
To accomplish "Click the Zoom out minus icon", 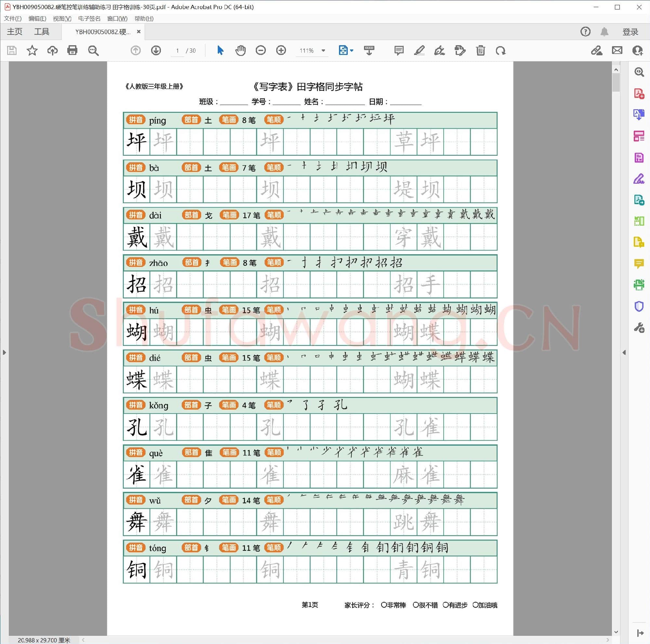I will (x=261, y=50).
